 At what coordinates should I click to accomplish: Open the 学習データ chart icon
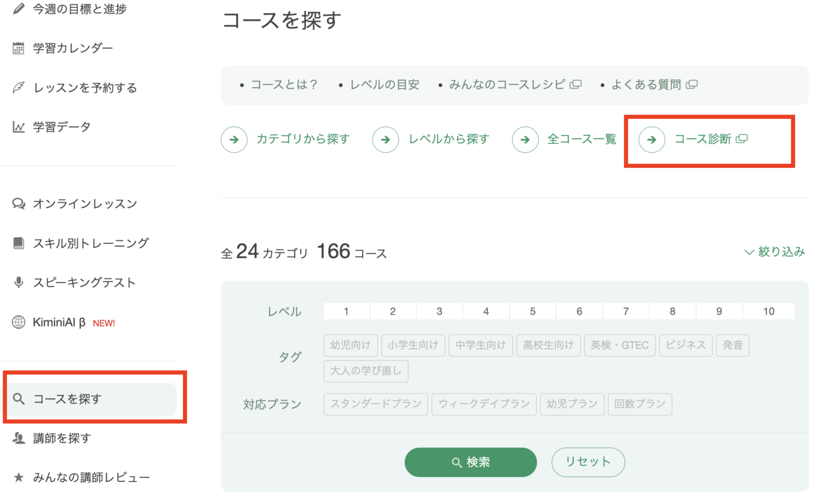[x=18, y=127]
